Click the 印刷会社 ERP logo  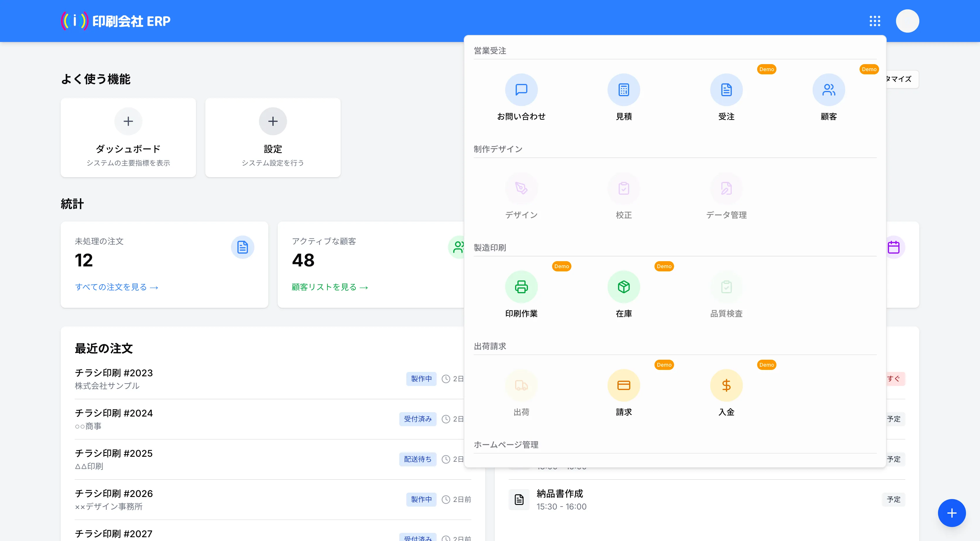tap(116, 21)
